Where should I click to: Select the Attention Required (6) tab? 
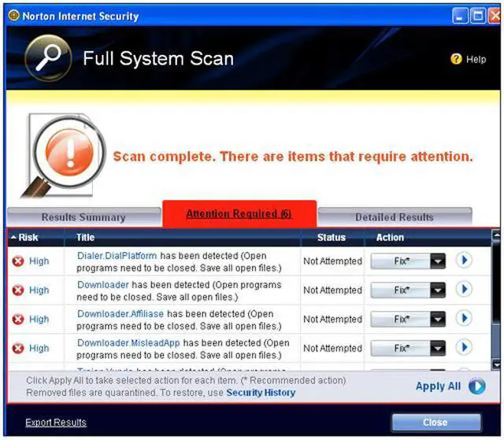pyautogui.click(x=239, y=214)
